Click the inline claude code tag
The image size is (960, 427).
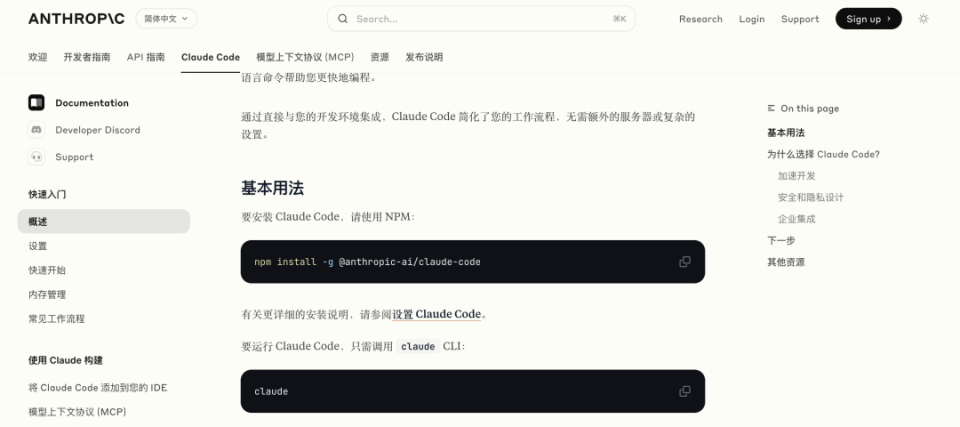point(418,346)
